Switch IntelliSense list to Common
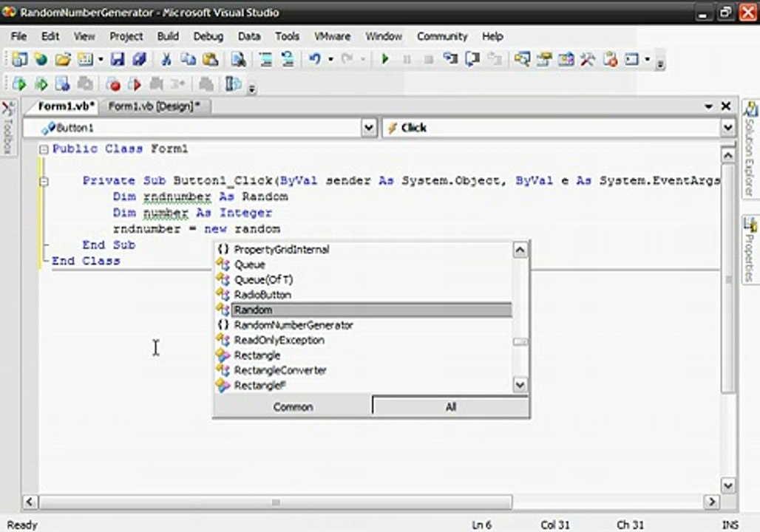The width and height of the screenshot is (760, 532). click(293, 406)
